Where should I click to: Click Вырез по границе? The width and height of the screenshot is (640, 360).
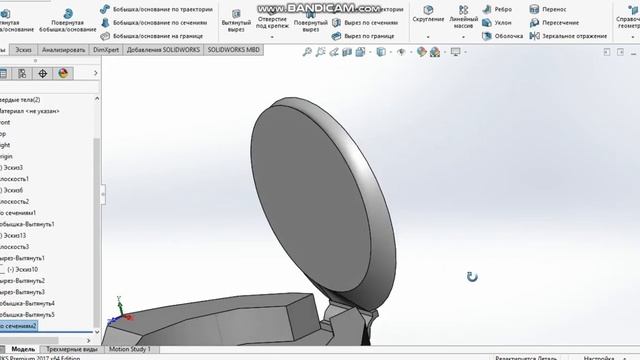click(x=363, y=36)
